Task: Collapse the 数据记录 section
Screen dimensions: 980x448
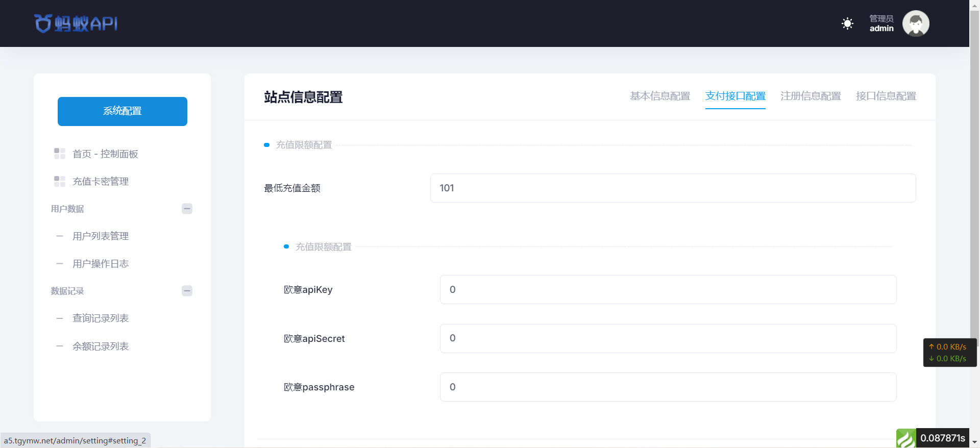Action: 187,291
